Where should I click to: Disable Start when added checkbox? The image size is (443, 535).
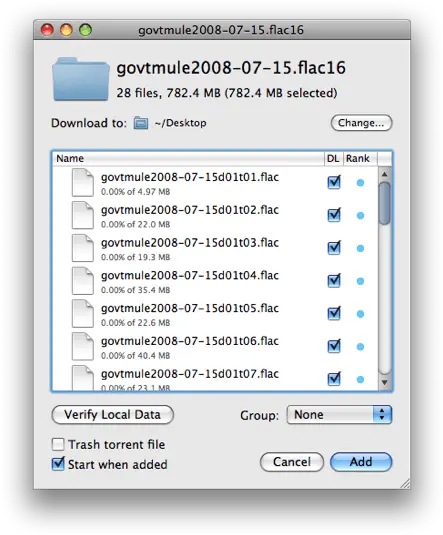click(x=58, y=464)
